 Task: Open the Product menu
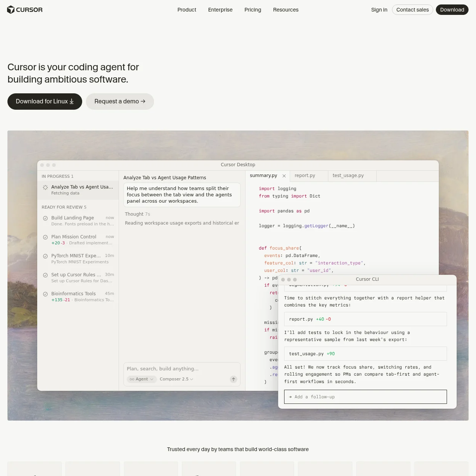187,10
